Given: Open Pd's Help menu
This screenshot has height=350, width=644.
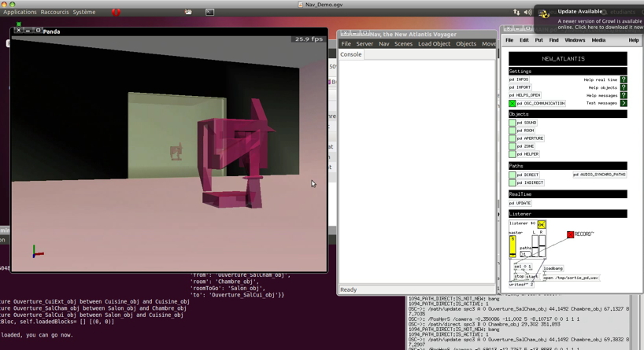Looking at the screenshot, I should coord(633,40).
